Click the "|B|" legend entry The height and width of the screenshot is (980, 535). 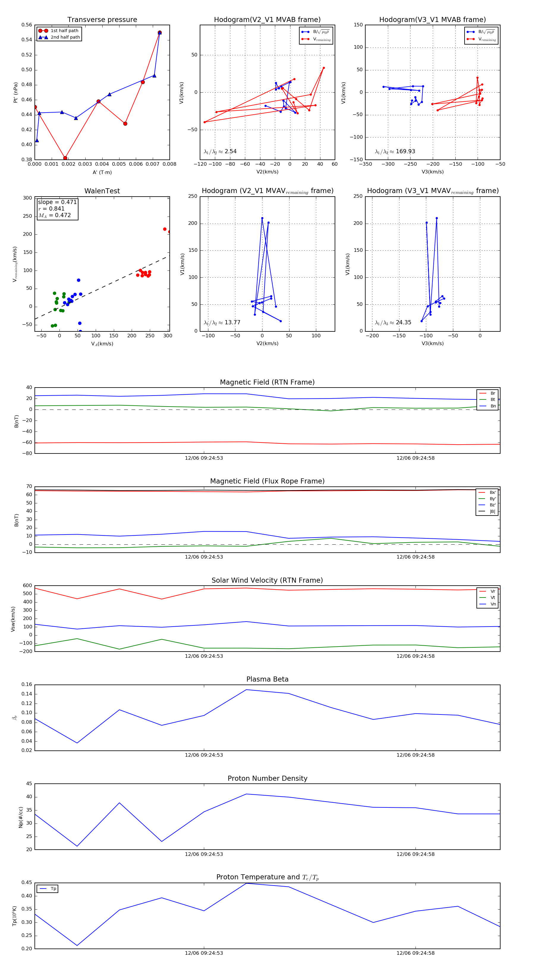pos(487,512)
